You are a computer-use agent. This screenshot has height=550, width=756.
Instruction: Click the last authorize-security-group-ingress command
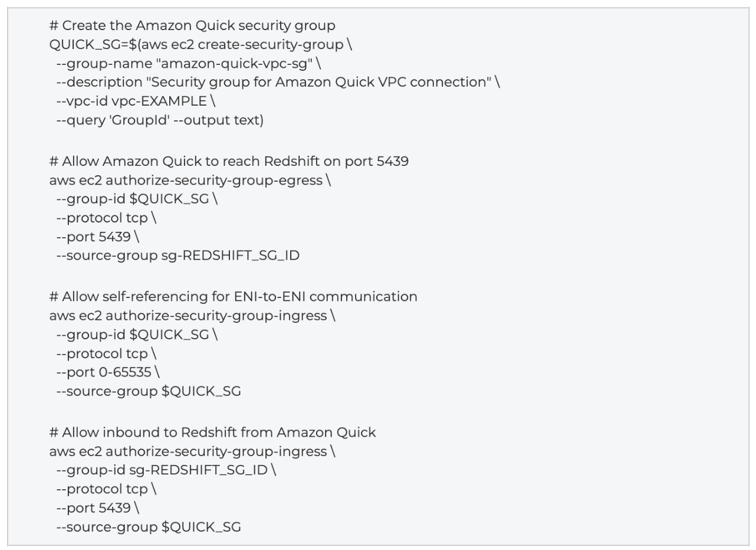(192, 451)
